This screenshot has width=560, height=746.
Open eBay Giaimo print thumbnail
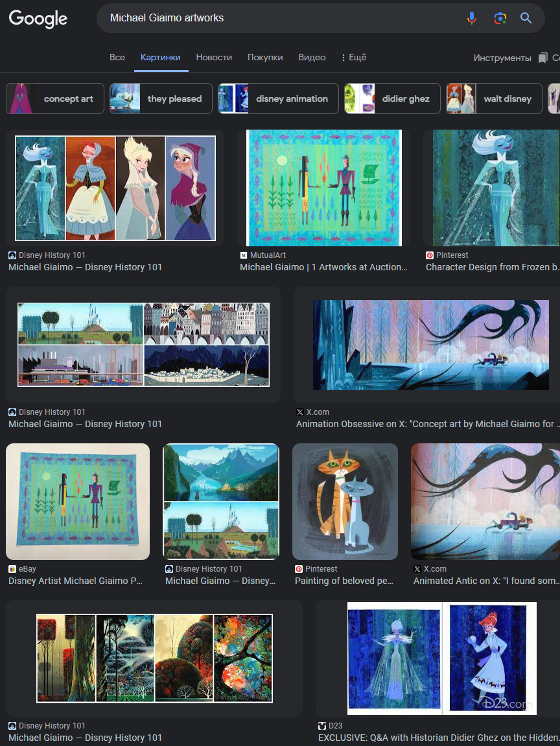(x=78, y=502)
